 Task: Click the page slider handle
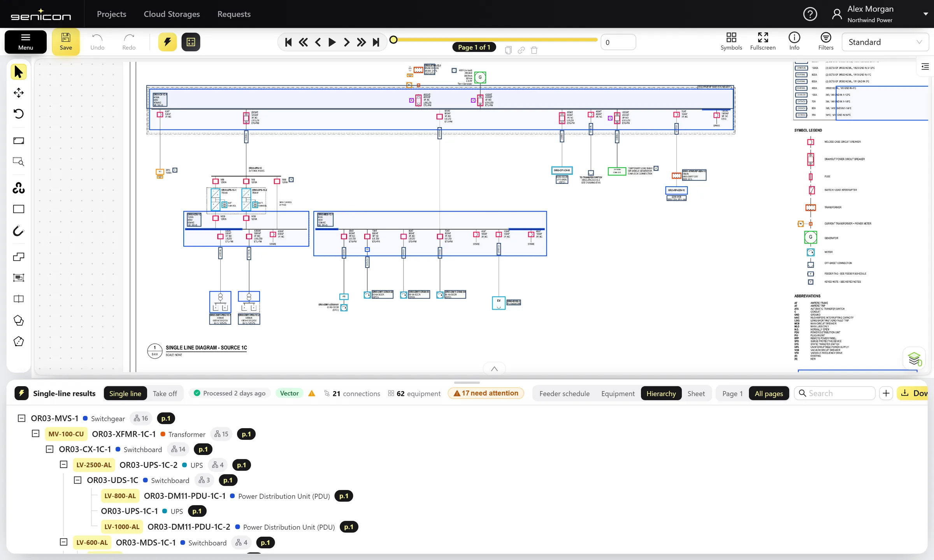tap(393, 40)
